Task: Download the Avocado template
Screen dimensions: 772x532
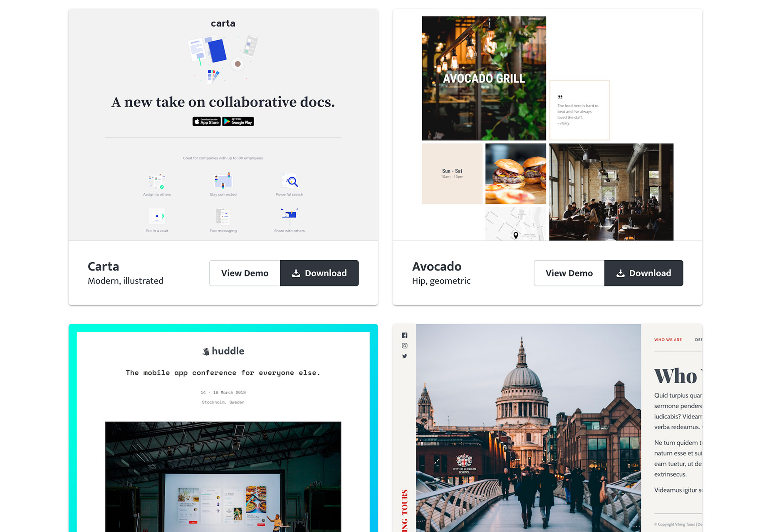Action: pyautogui.click(x=643, y=273)
